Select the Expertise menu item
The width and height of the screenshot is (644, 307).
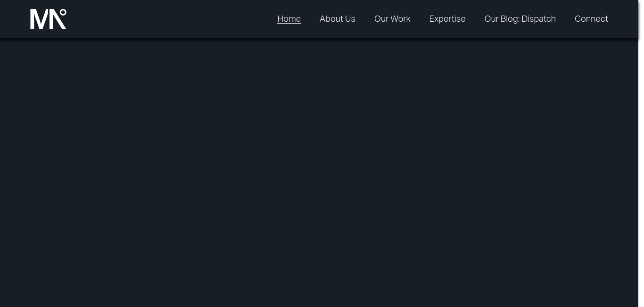pos(447,19)
